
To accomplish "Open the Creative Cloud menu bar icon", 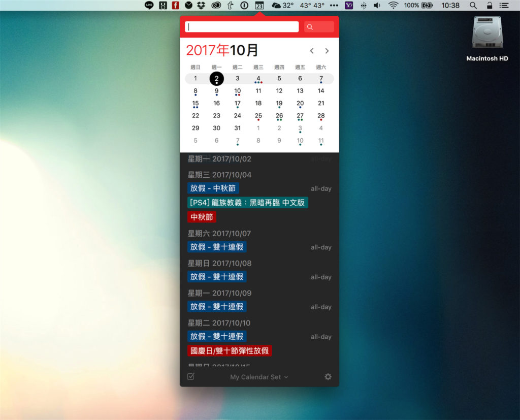I will click(x=216, y=5).
